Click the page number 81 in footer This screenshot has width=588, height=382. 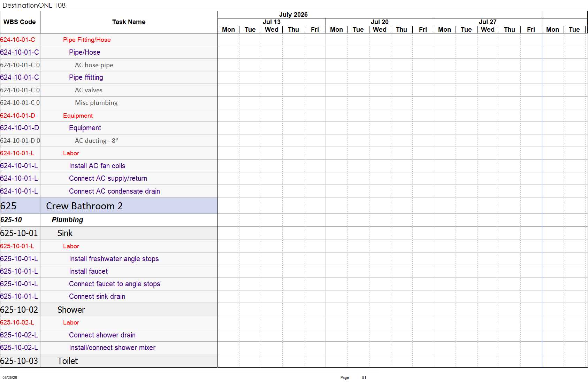pyautogui.click(x=364, y=377)
